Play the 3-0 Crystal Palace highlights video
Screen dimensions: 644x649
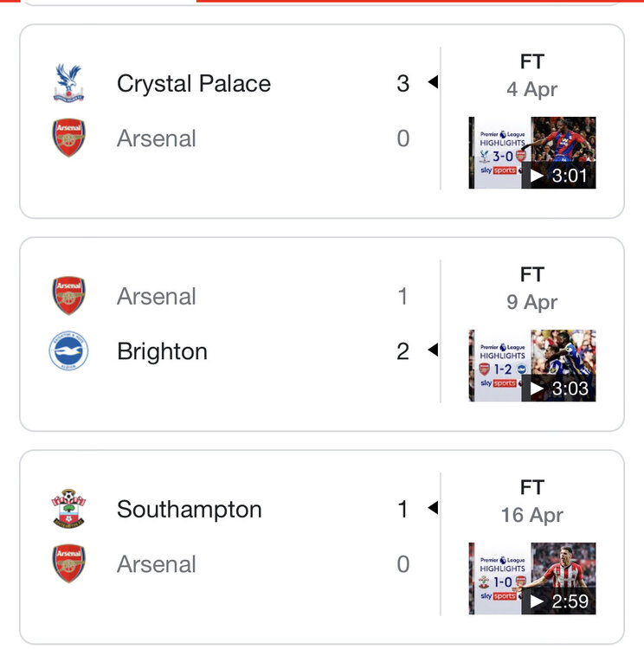click(532, 152)
